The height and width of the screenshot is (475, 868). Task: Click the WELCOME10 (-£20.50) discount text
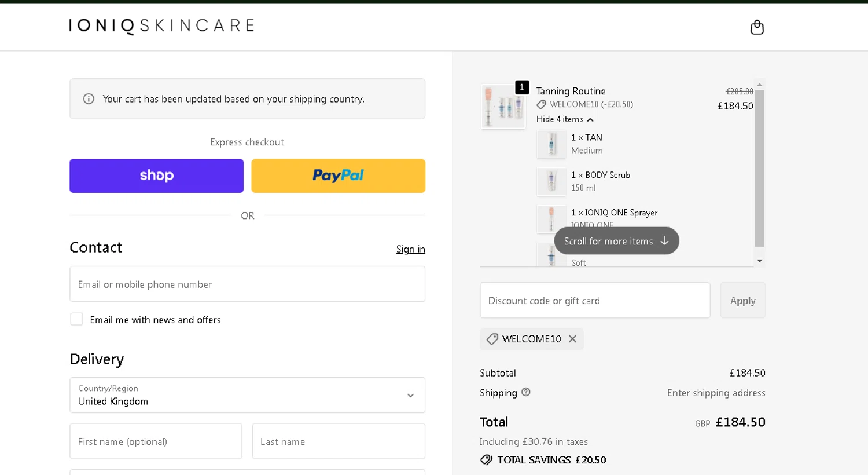click(591, 105)
